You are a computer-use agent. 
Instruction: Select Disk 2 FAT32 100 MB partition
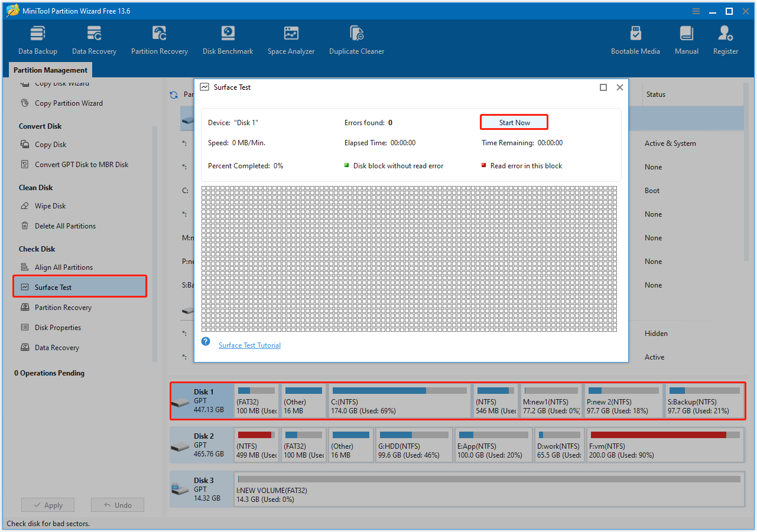pyautogui.click(x=304, y=445)
